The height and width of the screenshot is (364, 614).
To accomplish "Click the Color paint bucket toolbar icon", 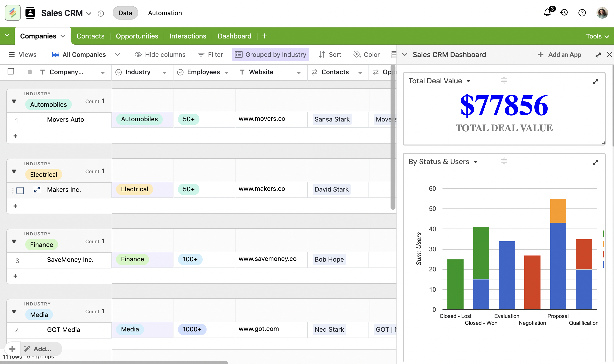I will point(357,54).
